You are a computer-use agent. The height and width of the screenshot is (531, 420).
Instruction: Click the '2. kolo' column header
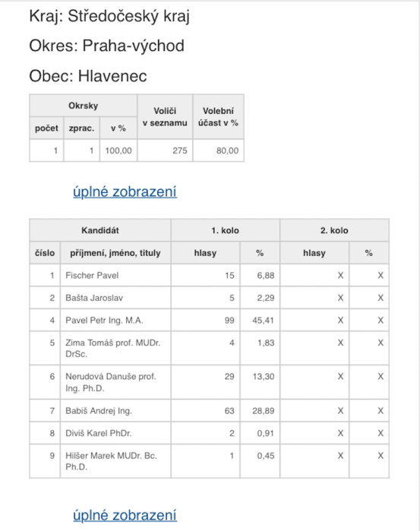(335, 230)
